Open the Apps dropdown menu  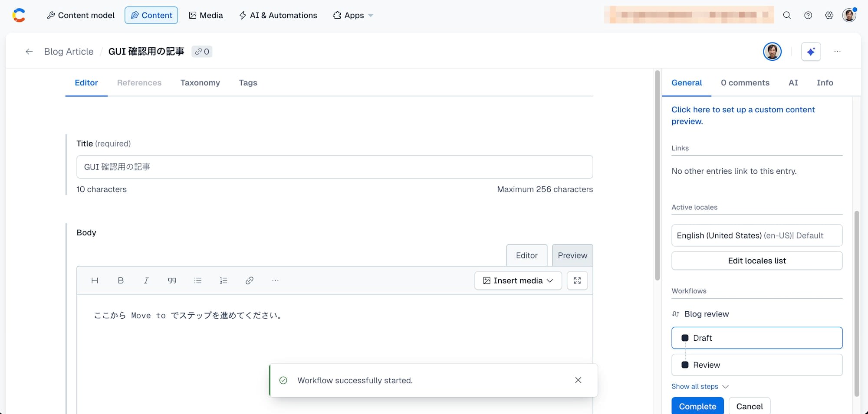point(353,15)
